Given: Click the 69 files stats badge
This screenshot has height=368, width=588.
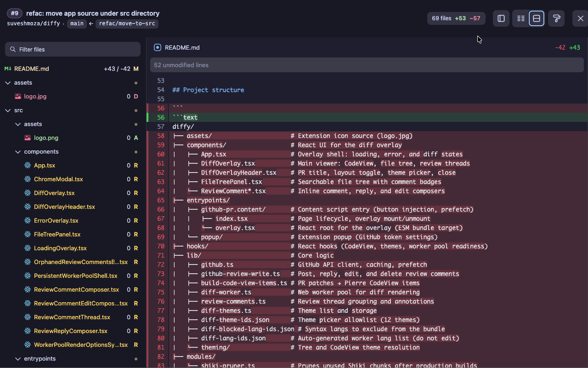Looking at the screenshot, I should click(456, 18).
